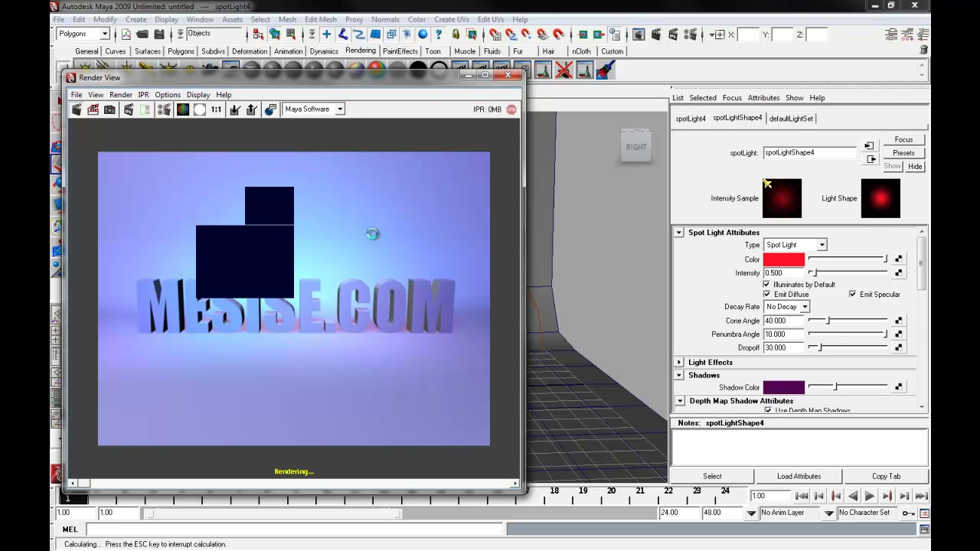Screen dimensions: 980x551
Task: Click the play forwards button
Action: (869, 497)
